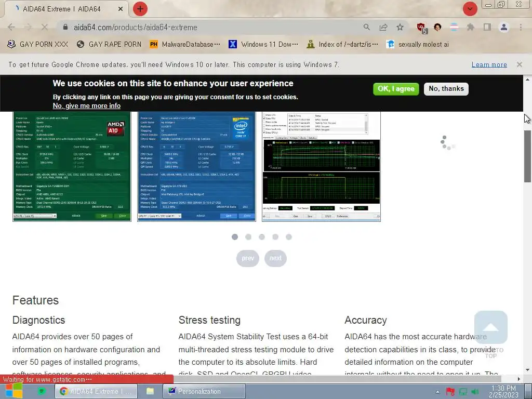Open the green round taskbar app icon
This screenshot has width=532, height=399.
click(x=42, y=391)
